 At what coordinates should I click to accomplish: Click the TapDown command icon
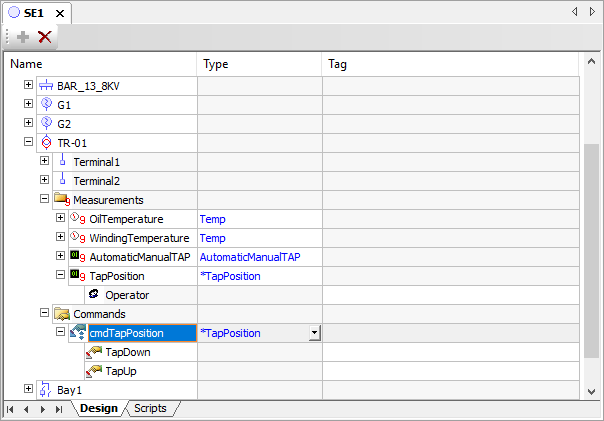pyautogui.click(x=94, y=352)
